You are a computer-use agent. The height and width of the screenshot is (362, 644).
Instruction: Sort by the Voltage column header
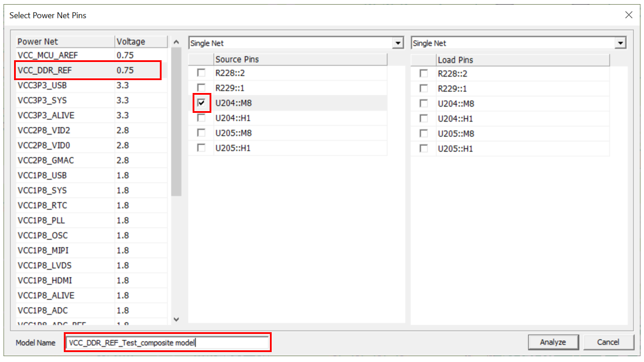click(139, 42)
